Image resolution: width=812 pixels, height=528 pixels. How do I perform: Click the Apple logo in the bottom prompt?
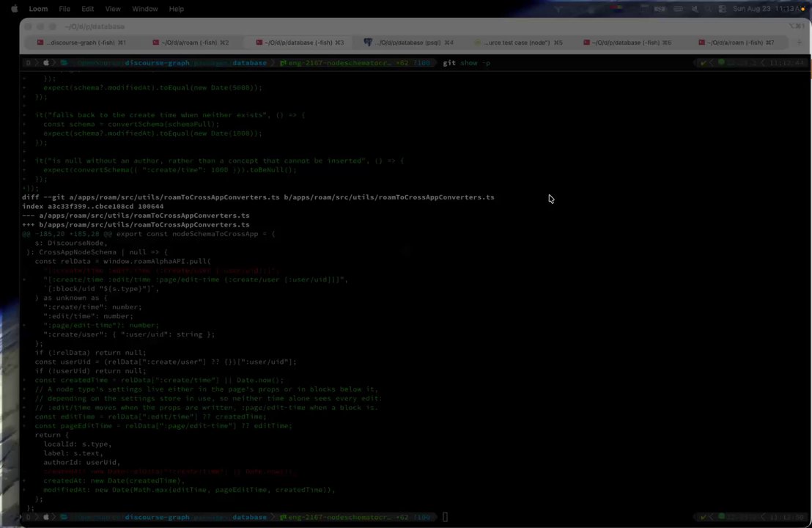46,517
